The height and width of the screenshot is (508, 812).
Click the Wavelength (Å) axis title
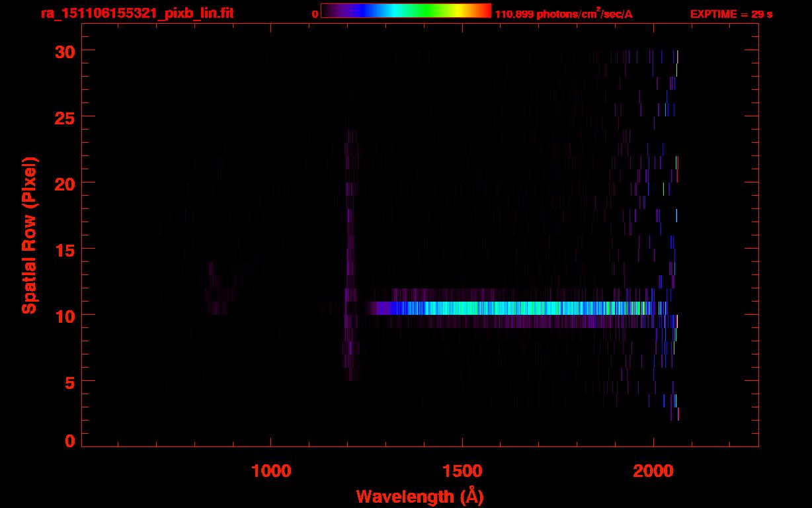point(420,495)
